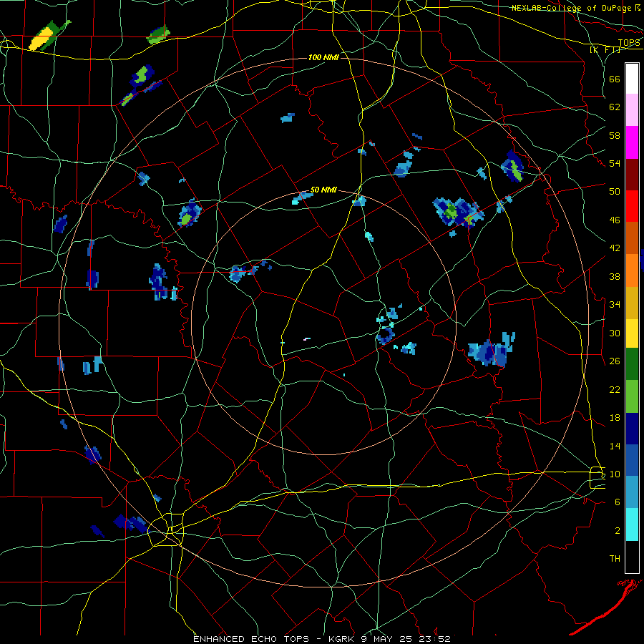
Task: Click the cyan swatch near 2
Action: click(x=632, y=525)
